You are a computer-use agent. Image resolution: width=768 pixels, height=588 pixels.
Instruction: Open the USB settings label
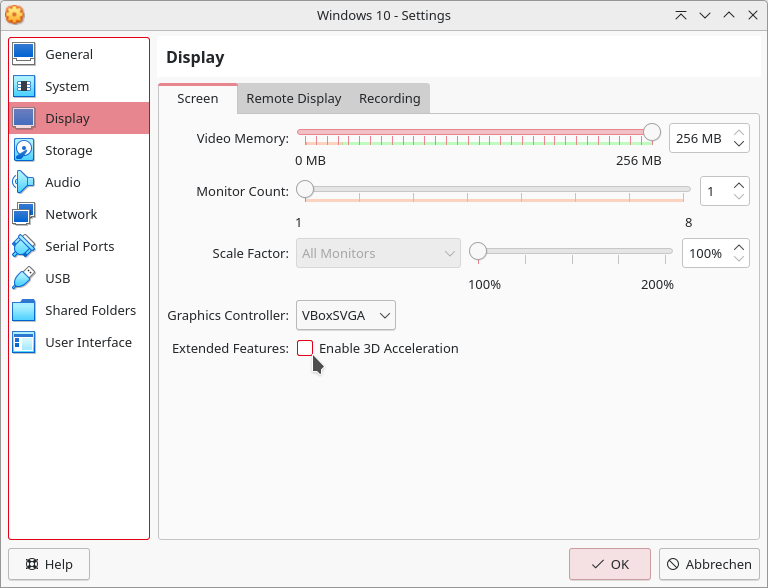58,278
